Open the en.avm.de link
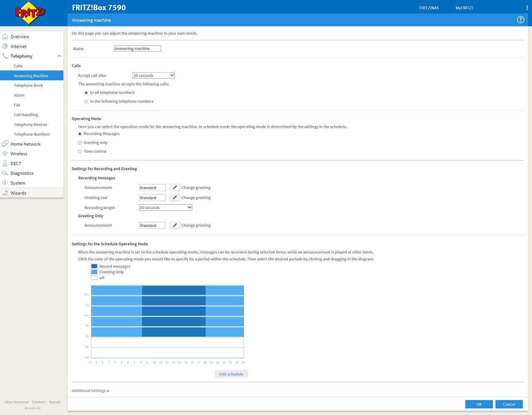This screenshot has height=415, width=532. 32,408
